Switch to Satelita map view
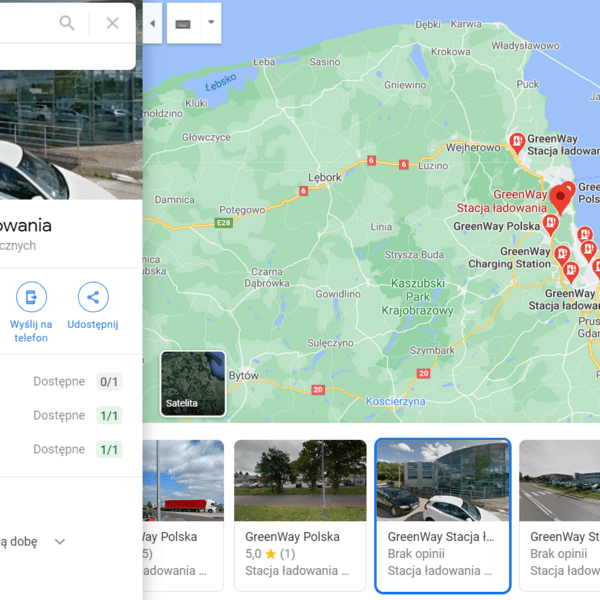Viewport: 600px width, 600px height. (x=193, y=383)
